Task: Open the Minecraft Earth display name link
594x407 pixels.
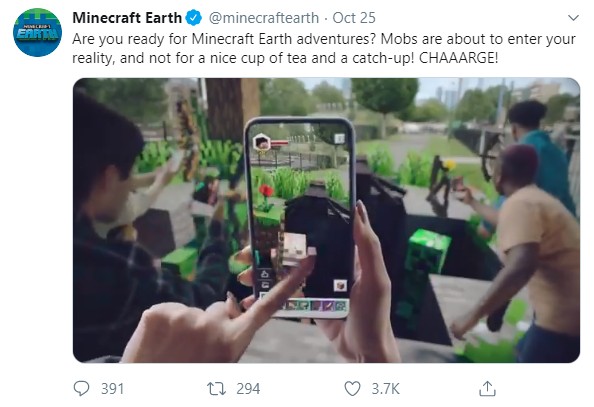Action: coord(127,18)
